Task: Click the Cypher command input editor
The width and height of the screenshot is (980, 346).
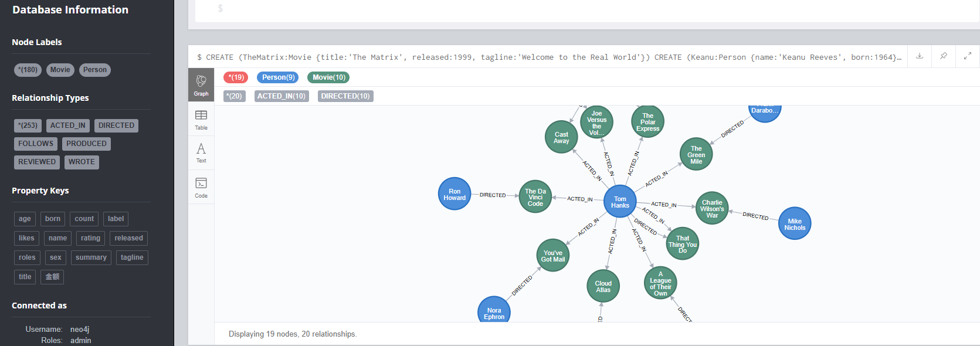Action: [x=586, y=11]
